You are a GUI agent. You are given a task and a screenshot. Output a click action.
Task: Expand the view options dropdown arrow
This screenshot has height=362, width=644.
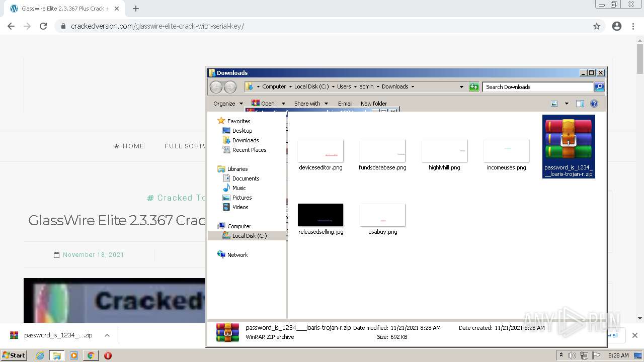tap(567, 104)
